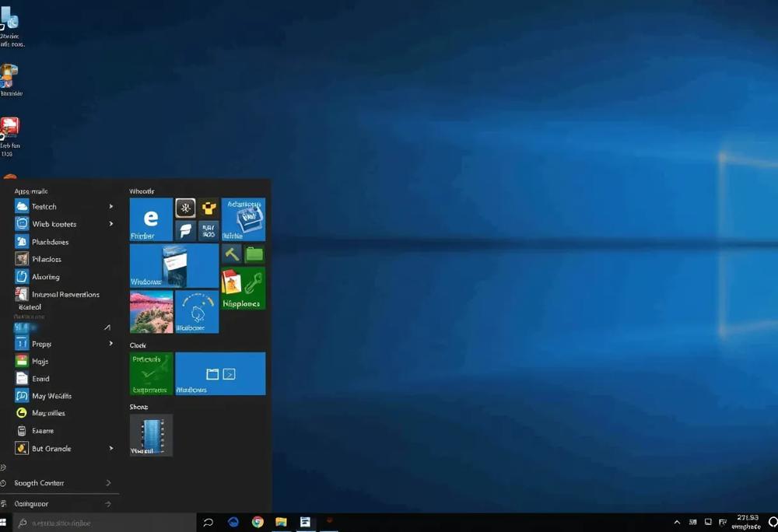
Task: Expand the hidden icons chevron in the system tray
Action: coord(676,522)
